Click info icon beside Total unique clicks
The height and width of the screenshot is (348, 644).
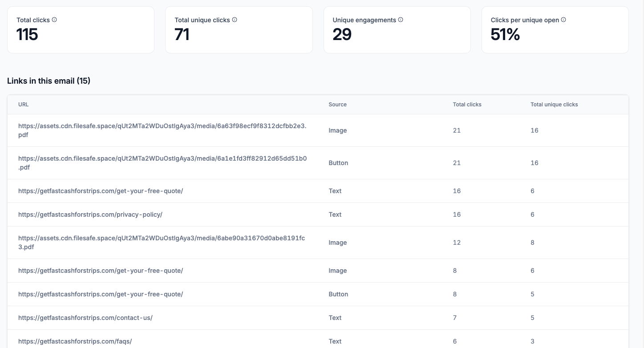[x=235, y=20]
